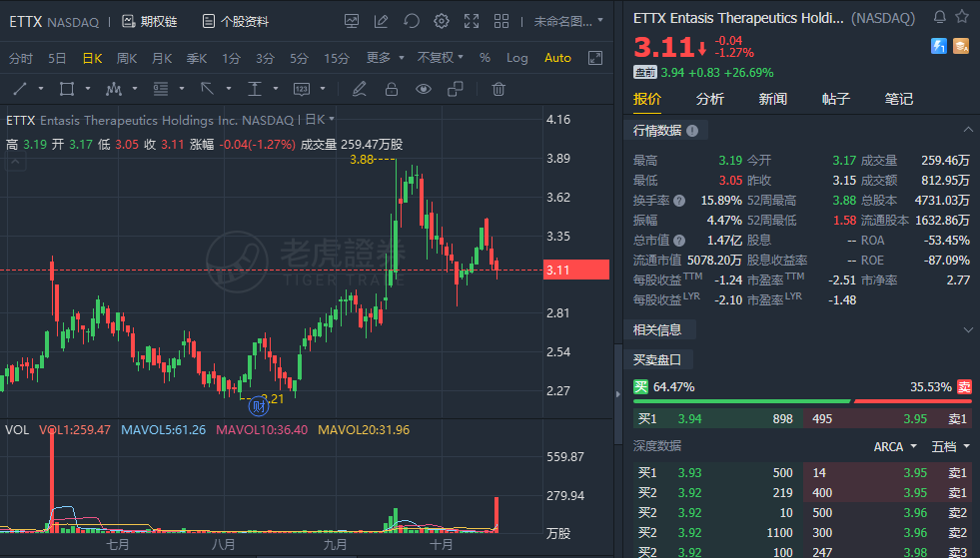The width and height of the screenshot is (980, 558).
Task: Click the copy drawings icon
Action: 456,90
